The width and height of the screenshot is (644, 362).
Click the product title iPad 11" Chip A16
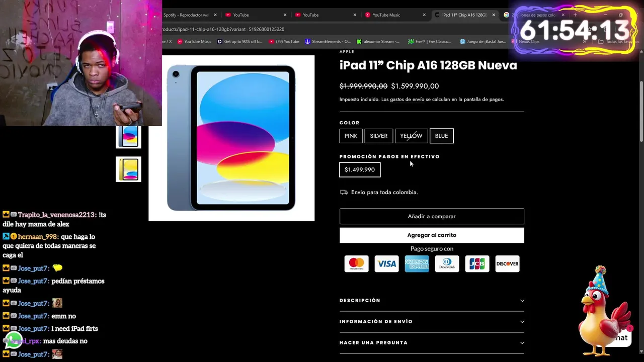point(428,65)
